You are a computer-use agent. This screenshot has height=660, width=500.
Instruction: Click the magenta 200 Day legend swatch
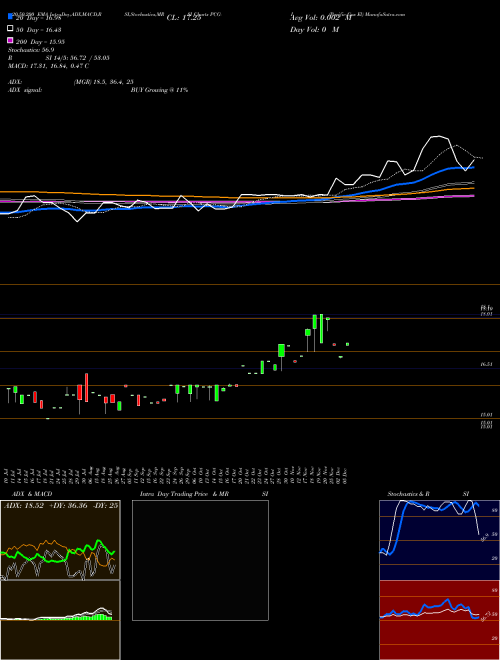(10, 41)
